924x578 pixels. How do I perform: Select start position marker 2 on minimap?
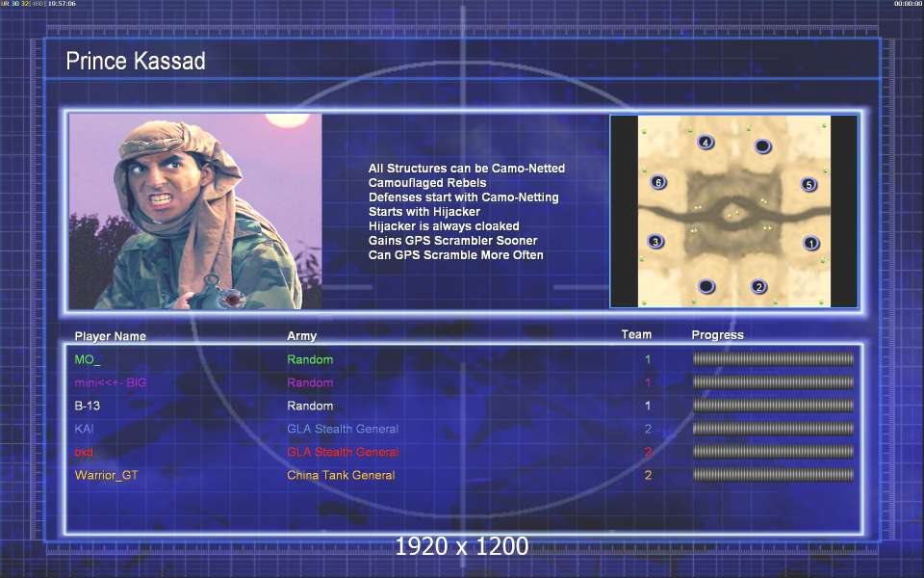[x=759, y=287]
